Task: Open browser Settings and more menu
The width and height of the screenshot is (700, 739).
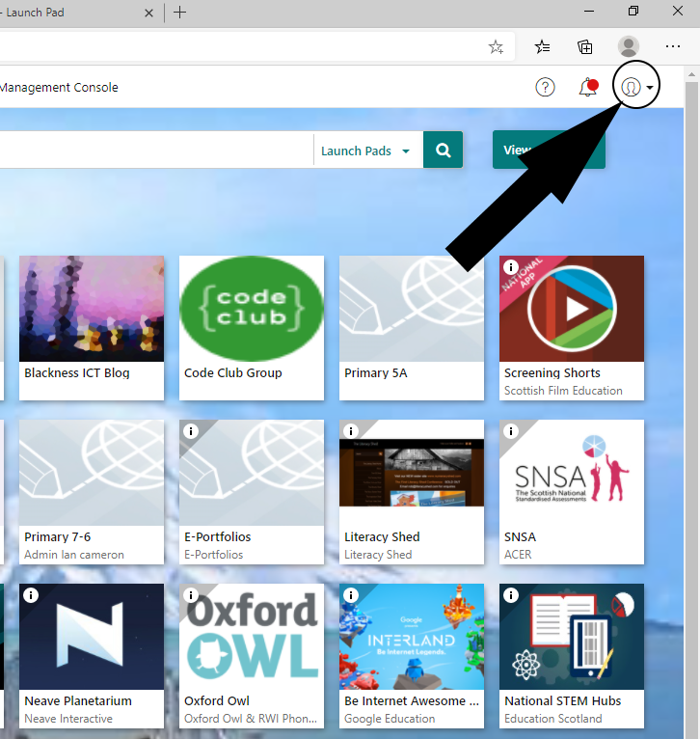Action: point(673,46)
